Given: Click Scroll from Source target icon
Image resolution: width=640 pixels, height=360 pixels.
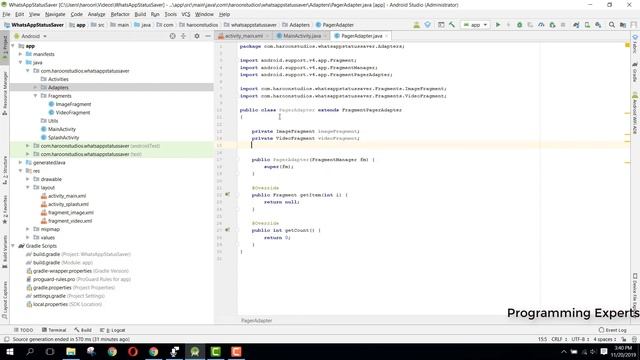Looking at the screenshot, I should tap(173, 36).
